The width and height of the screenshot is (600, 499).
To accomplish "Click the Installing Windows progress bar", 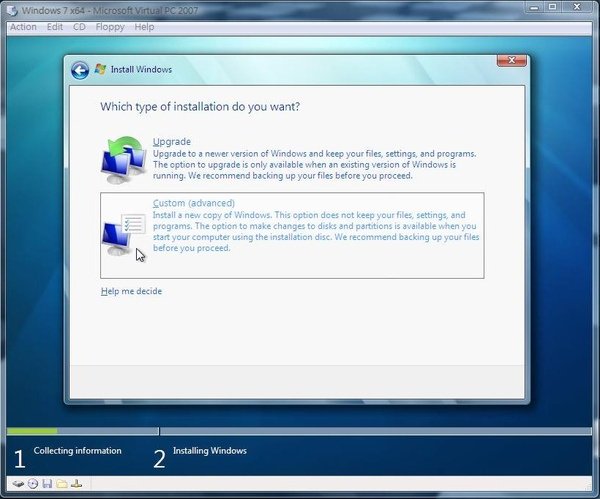I will 376,431.
